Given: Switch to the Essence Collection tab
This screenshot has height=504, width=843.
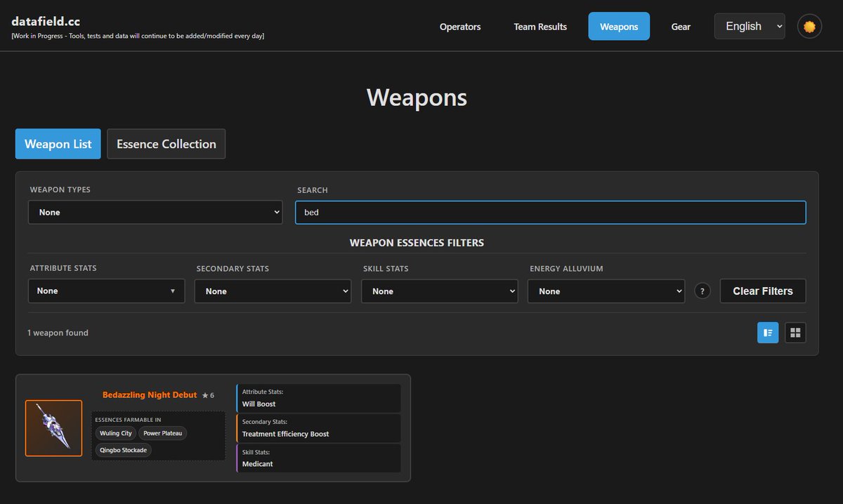Looking at the screenshot, I should [166, 144].
